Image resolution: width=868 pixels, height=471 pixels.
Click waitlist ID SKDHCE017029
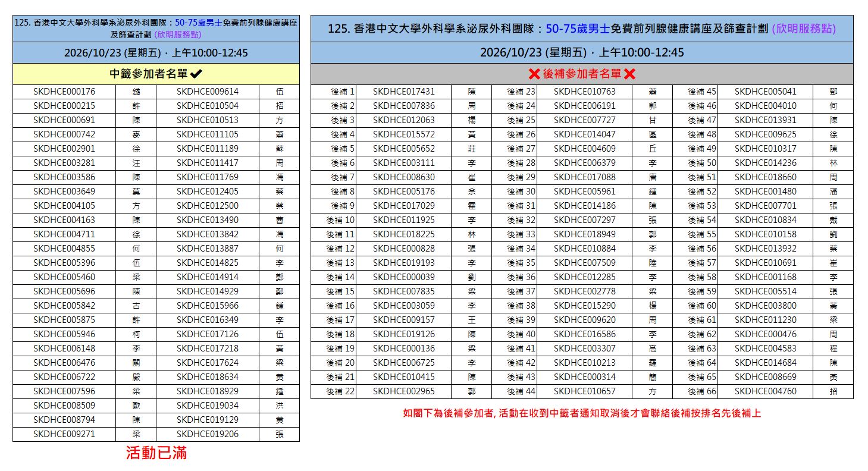[x=404, y=206]
